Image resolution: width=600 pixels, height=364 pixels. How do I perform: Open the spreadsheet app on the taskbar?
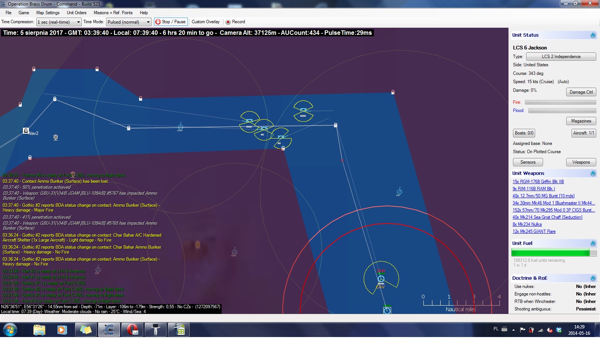179,330
